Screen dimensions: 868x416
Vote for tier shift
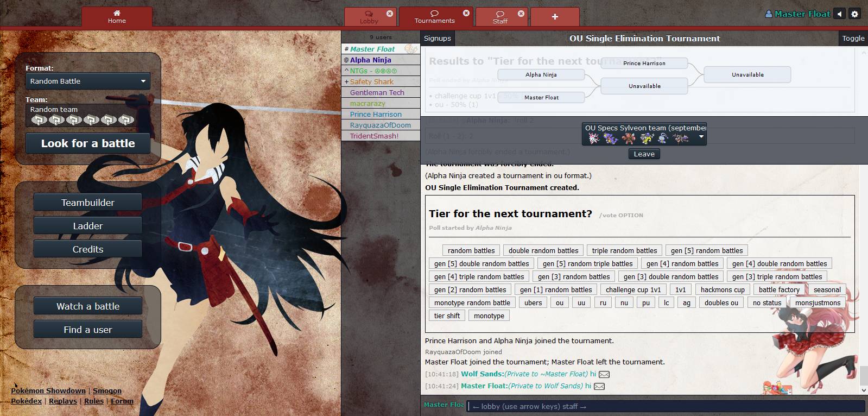[x=447, y=316]
